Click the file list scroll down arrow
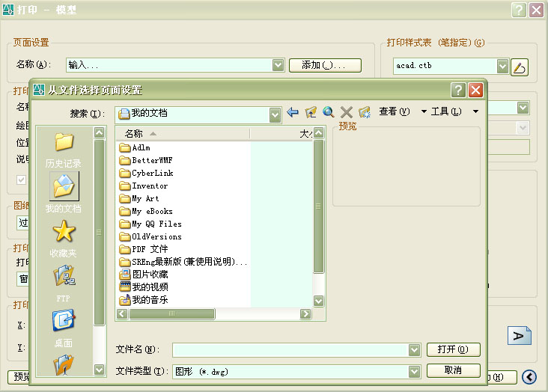 tap(318, 301)
